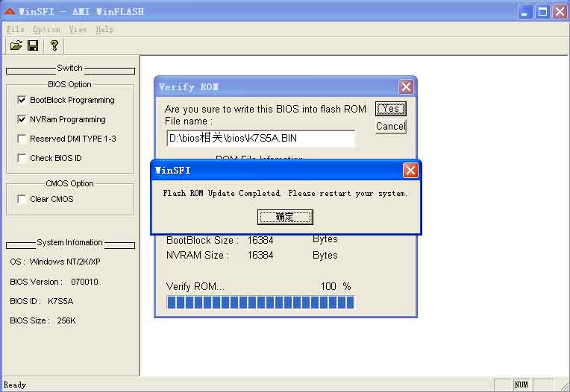Click the BIOS Size 256K text
This screenshot has width=570, height=392.
pyautogui.click(x=43, y=321)
